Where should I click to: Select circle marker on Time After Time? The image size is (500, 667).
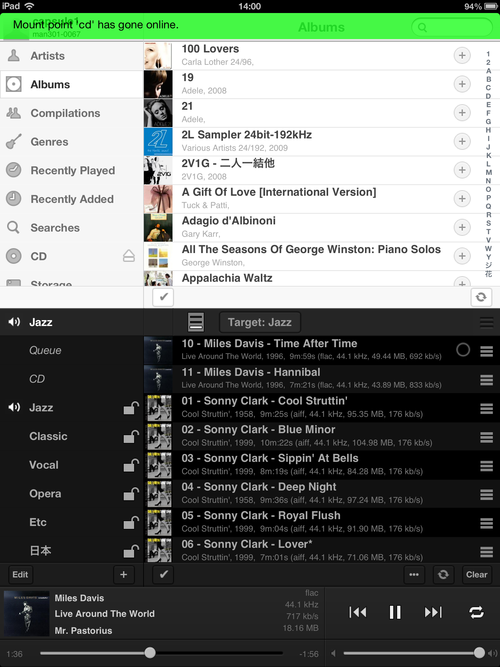tap(463, 350)
